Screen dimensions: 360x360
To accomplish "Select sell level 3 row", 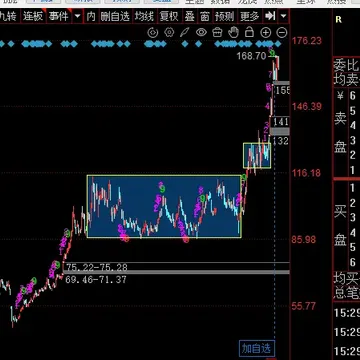I will click(352, 140).
